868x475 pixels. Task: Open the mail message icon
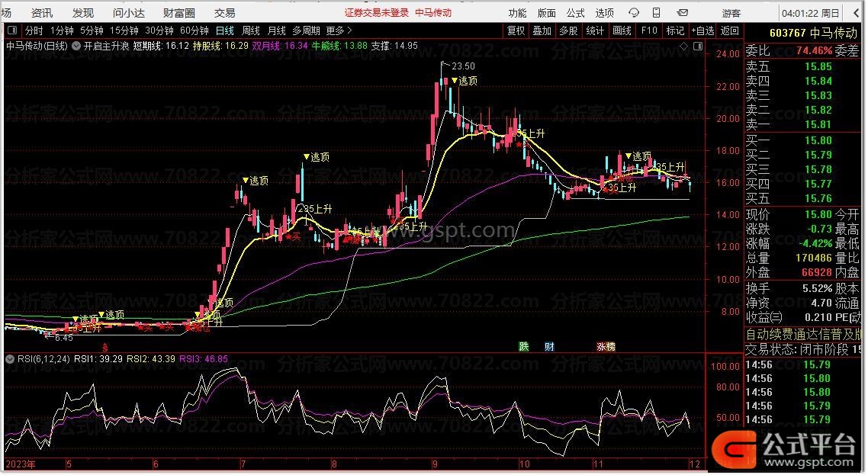coord(683,13)
